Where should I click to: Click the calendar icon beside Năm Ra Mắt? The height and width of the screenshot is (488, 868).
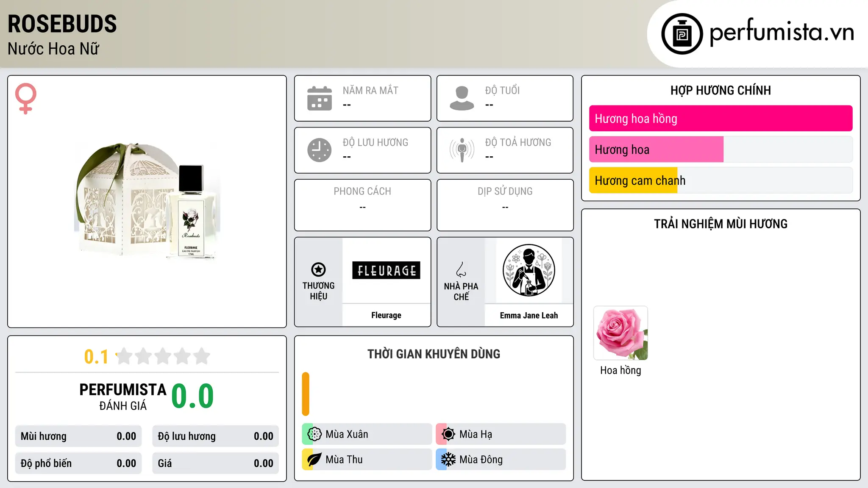(x=320, y=98)
